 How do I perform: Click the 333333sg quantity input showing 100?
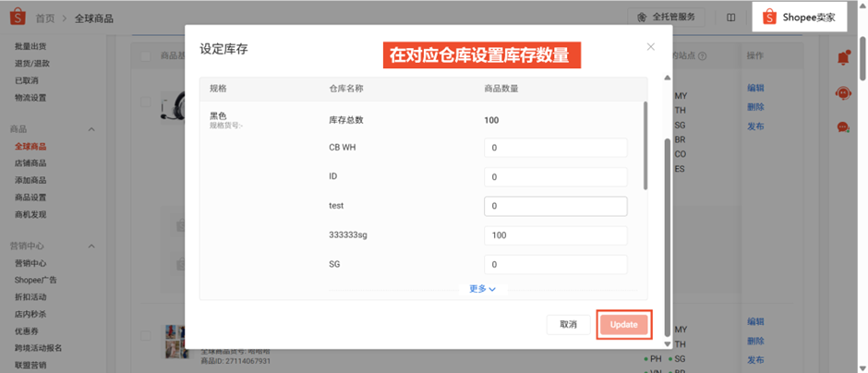pos(555,235)
